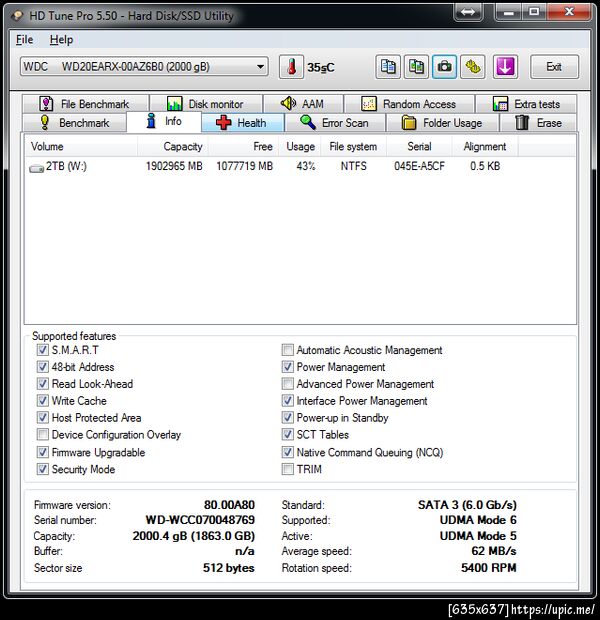Click the 512 bytes sector size value
600x620 pixels.
point(229,568)
